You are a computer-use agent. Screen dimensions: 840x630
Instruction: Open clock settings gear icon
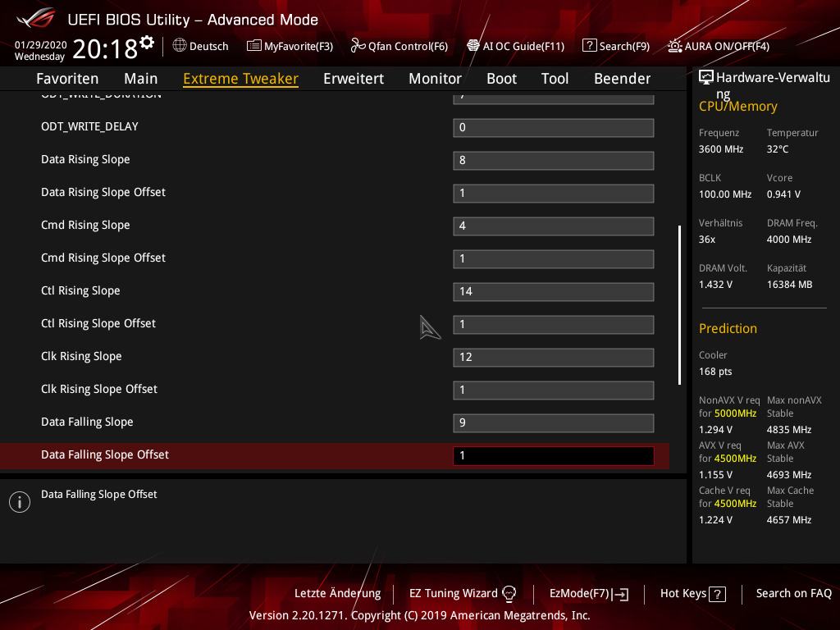pos(147,43)
